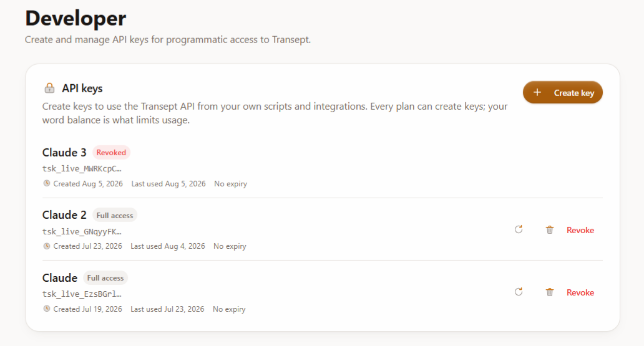Click the clock icon in Claude 3 row
The height and width of the screenshot is (346, 644).
coord(47,183)
